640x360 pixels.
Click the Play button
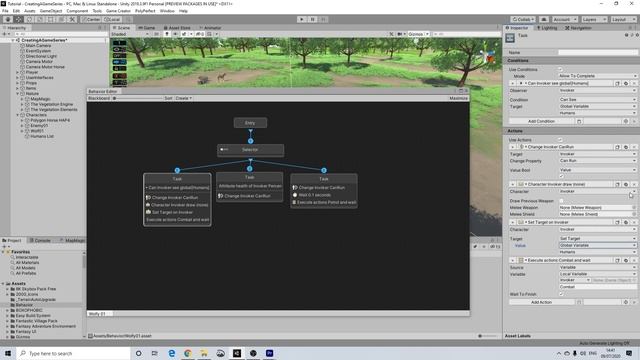click(x=302, y=19)
